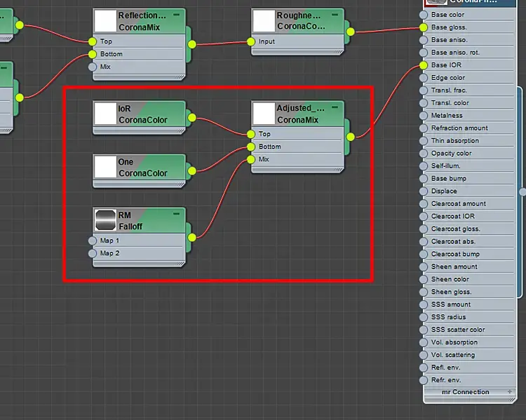Click the Top socket of Adjusted CoronaMix

(x=251, y=134)
